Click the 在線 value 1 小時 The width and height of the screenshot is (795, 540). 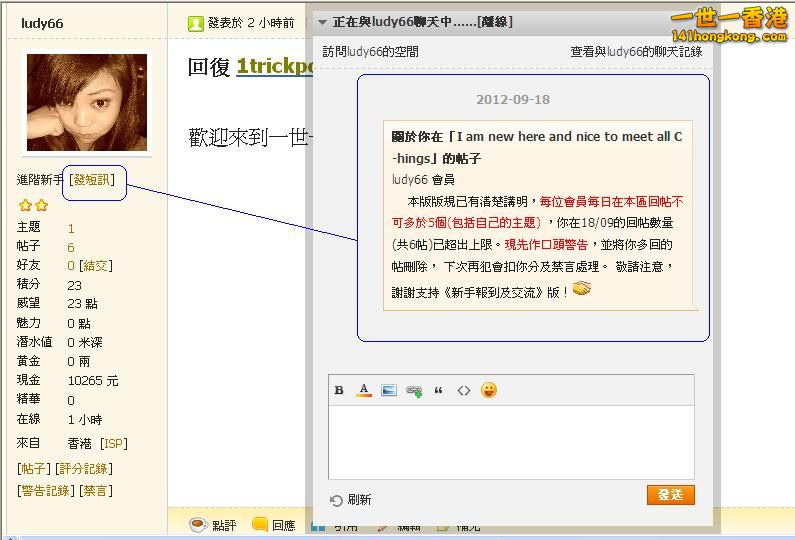pyautogui.click(x=85, y=420)
